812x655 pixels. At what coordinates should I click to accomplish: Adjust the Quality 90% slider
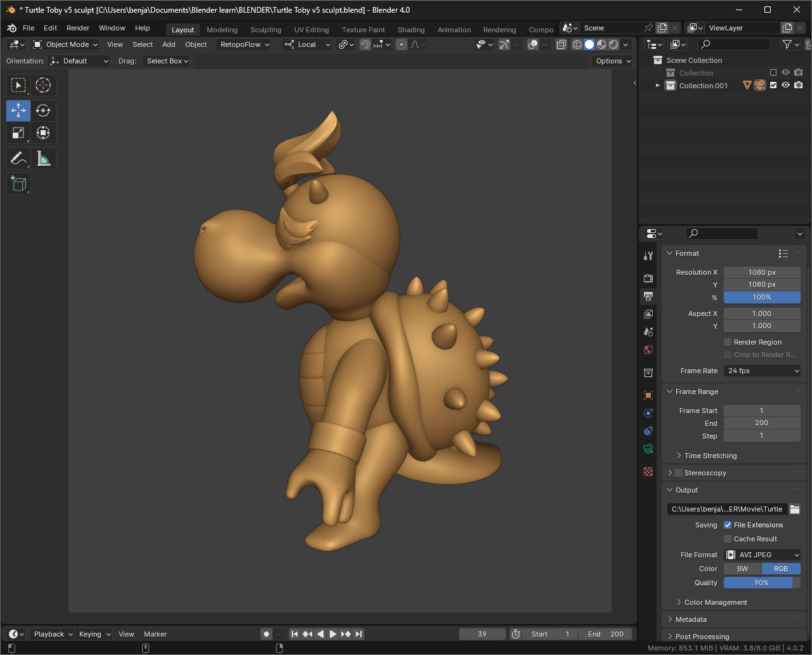point(762,583)
